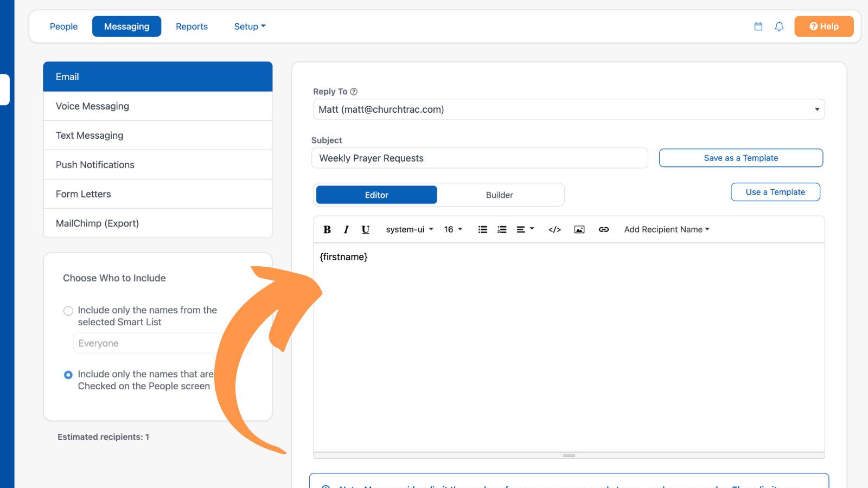Open Push Notifications in sidebar
Image resolution: width=868 pixels, height=488 pixels.
(x=158, y=165)
